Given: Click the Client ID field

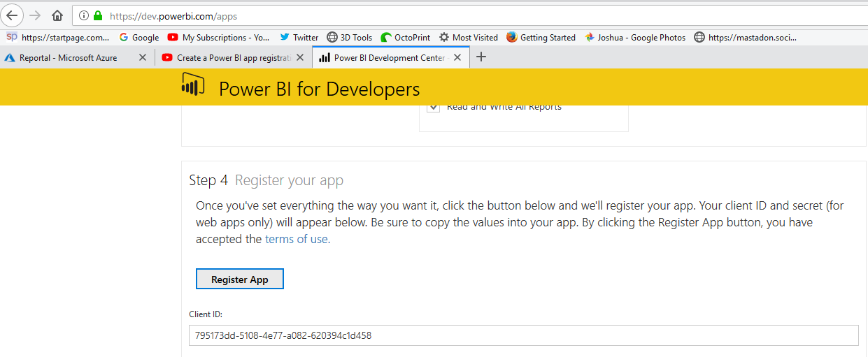Looking at the screenshot, I should (x=524, y=335).
